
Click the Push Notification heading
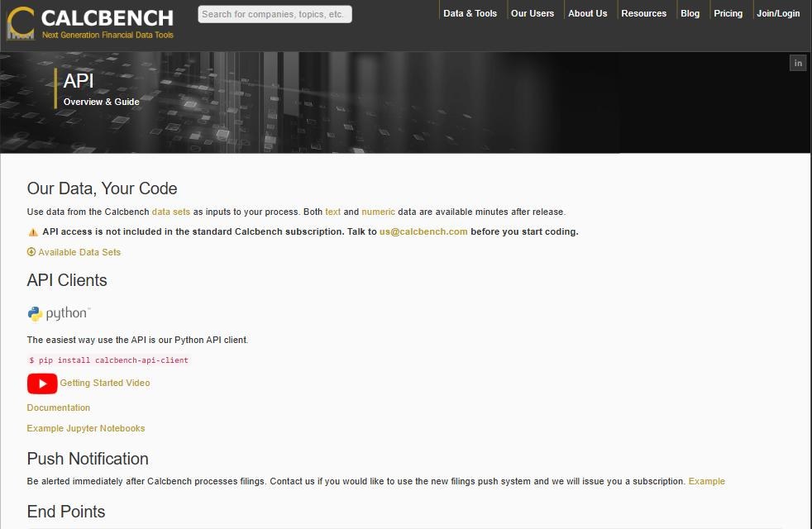[x=88, y=459]
